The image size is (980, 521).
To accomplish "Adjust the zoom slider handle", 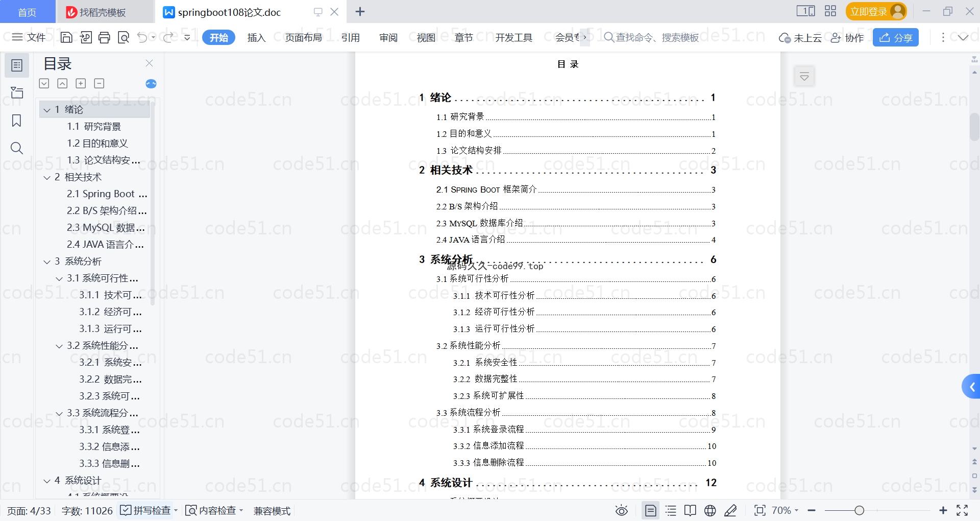I will (860, 510).
